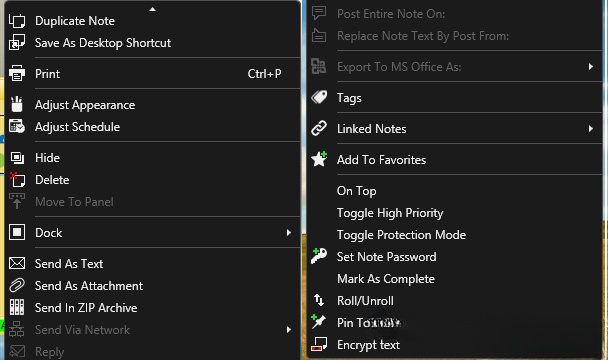Toggle Mark As Complete
Viewport: 608px width, 360px height.
coord(454,279)
